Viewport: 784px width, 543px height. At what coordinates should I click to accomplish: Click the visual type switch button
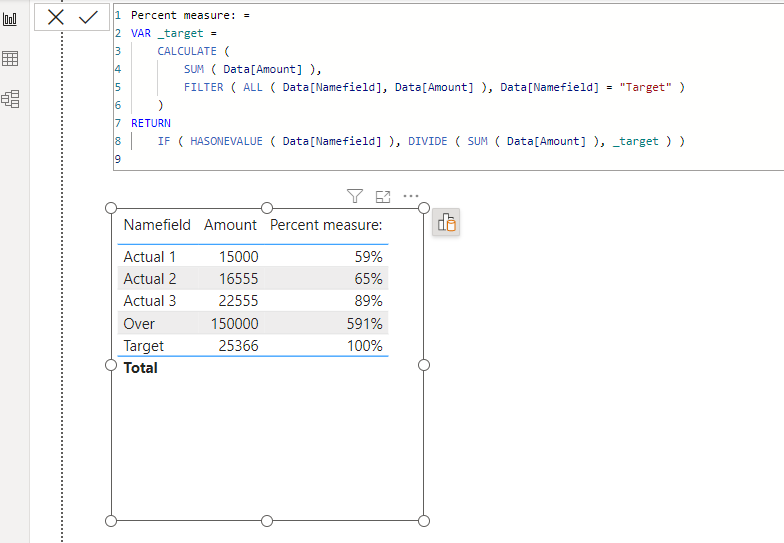tap(446, 222)
